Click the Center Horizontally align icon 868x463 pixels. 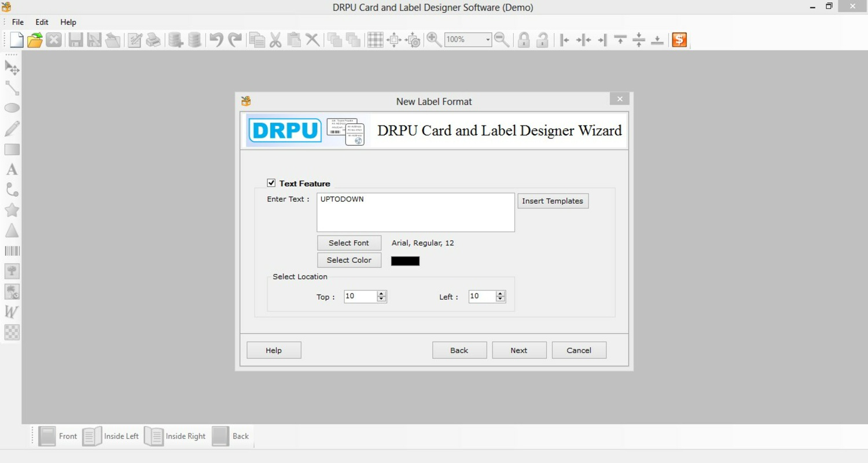pyautogui.click(x=583, y=39)
